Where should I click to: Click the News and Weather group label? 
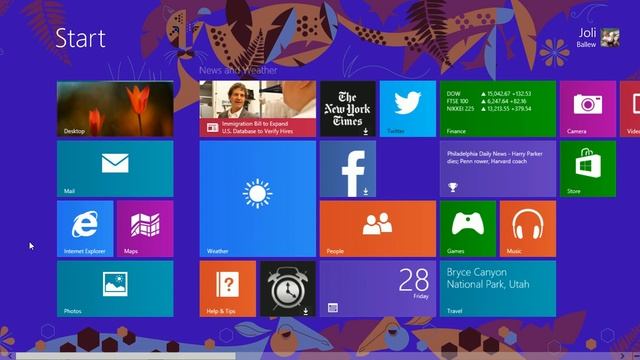tap(238, 70)
